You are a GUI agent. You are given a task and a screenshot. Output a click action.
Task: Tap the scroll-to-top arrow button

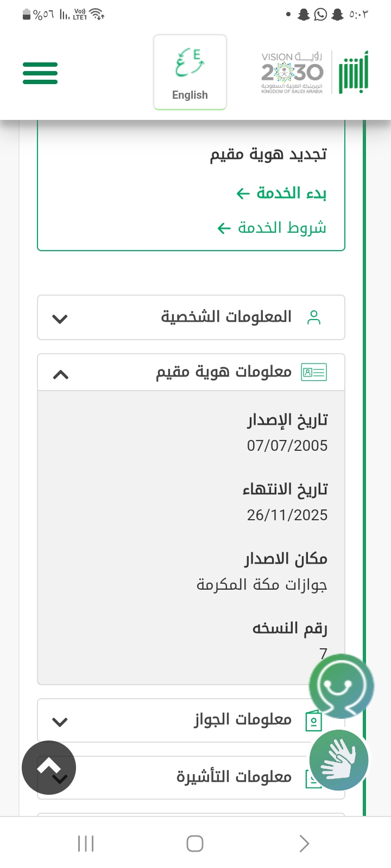coord(49,767)
